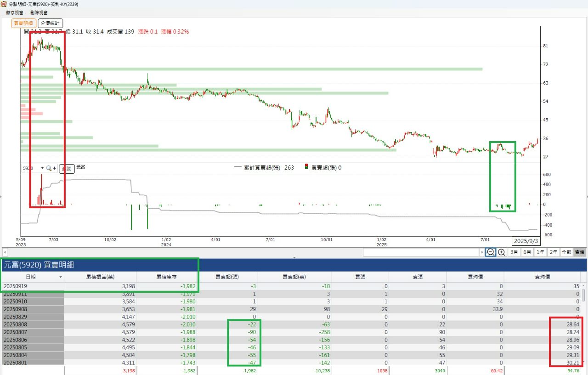Screen dimensions: 588x375
Task: Click the plus icon beside broker search
Action: point(55,168)
